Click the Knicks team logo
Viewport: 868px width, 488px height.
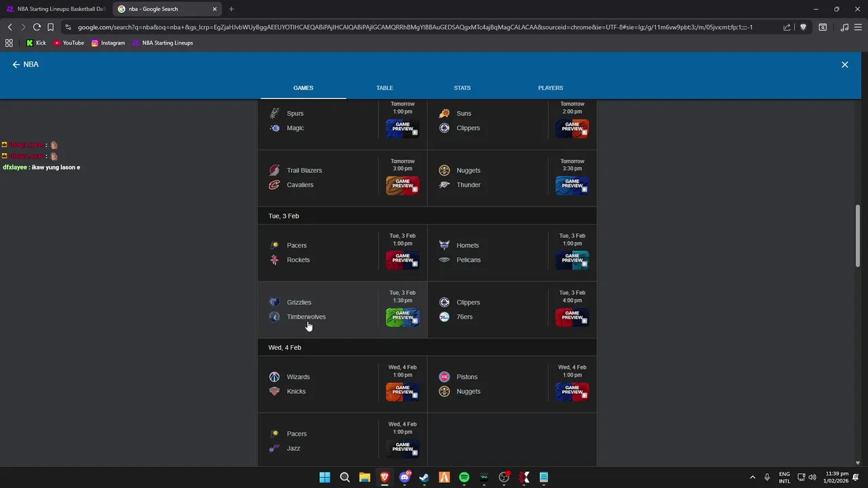[275, 391]
